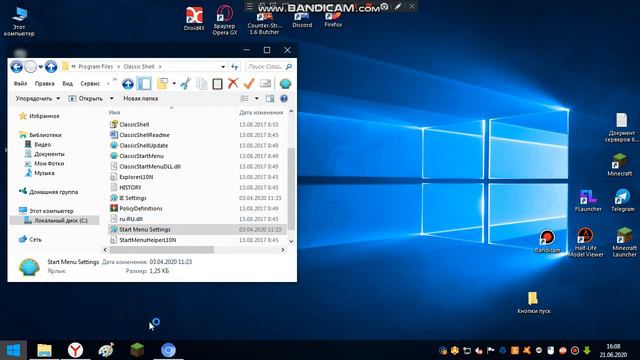This screenshot has height=360, width=640.
Task: Select the Discord desktop shortcut
Action: pos(302,20)
